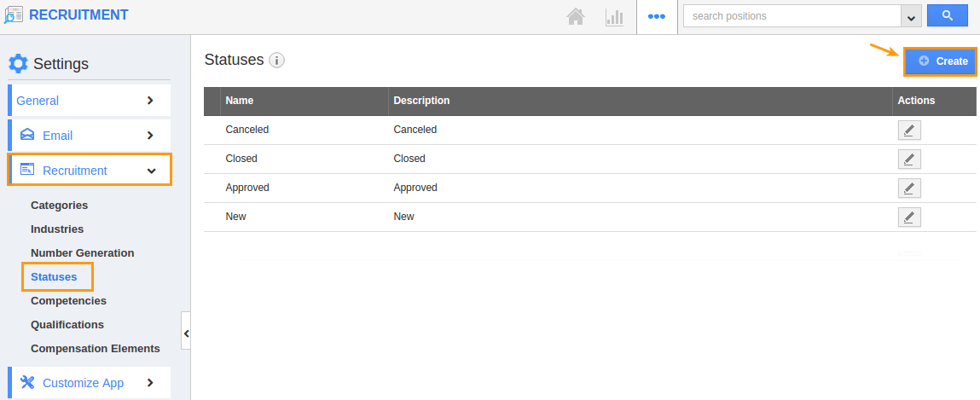The width and height of the screenshot is (980, 400).
Task: Click the Statuses info icon
Action: pyautogui.click(x=277, y=61)
